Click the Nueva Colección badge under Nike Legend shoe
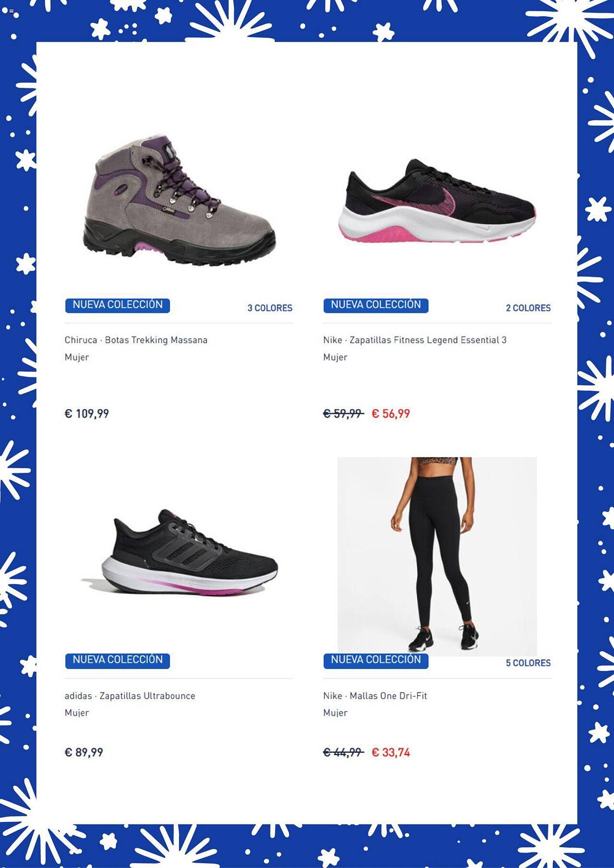Image resolution: width=614 pixels, height=868 pixels. click(376, 305)
